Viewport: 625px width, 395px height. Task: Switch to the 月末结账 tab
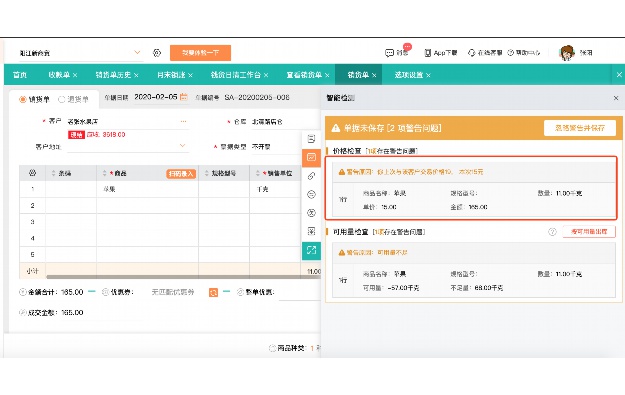[171, 75]
